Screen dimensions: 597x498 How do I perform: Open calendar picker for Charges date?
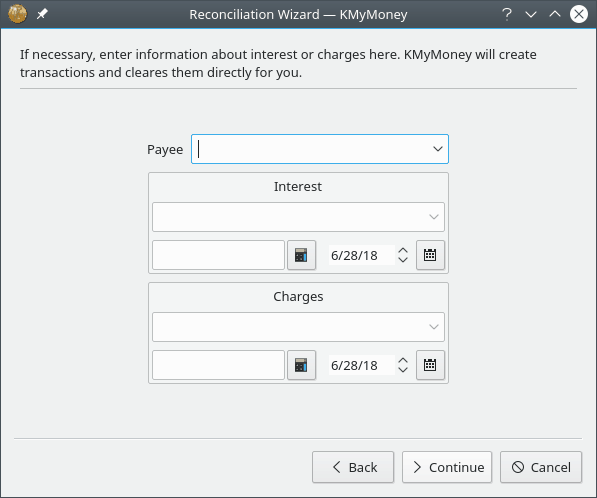pos(430,365)
